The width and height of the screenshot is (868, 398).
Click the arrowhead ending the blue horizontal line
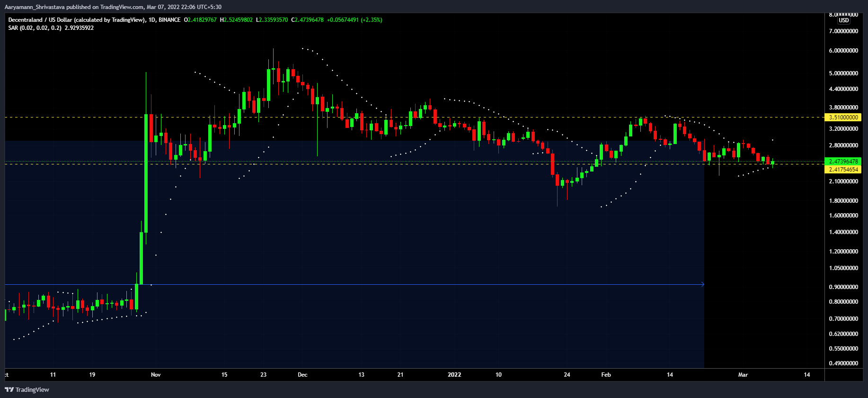coord(702,284)
